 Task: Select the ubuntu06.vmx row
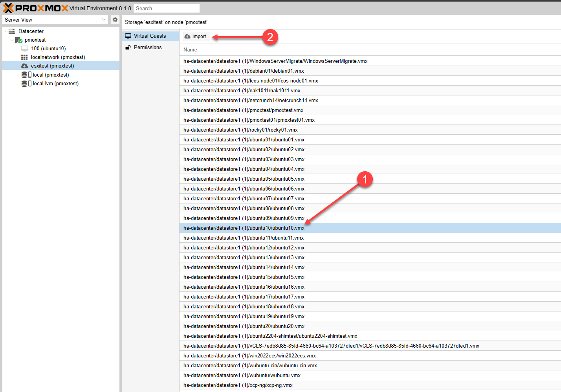click(x=370, y=189)
